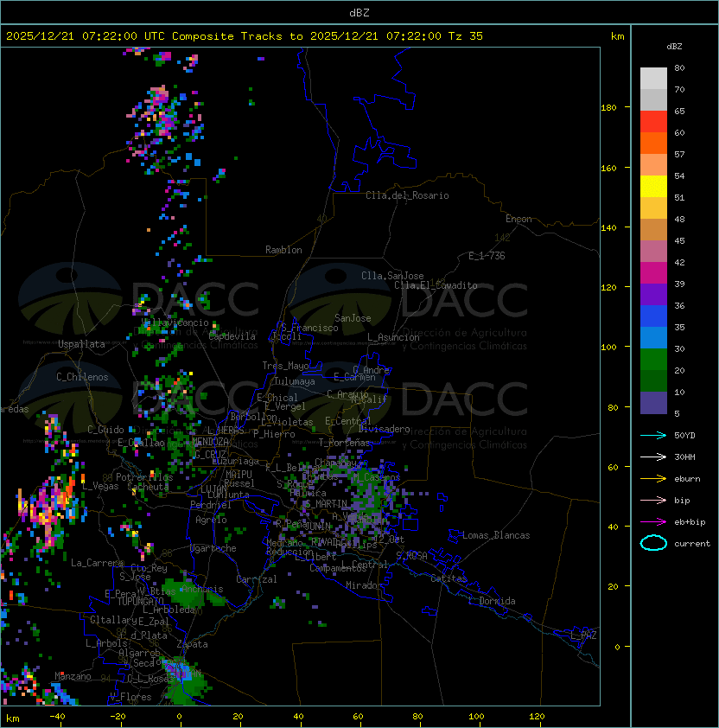
Task: Click the Tulumaya map label
Action: (x=295, y=381)
